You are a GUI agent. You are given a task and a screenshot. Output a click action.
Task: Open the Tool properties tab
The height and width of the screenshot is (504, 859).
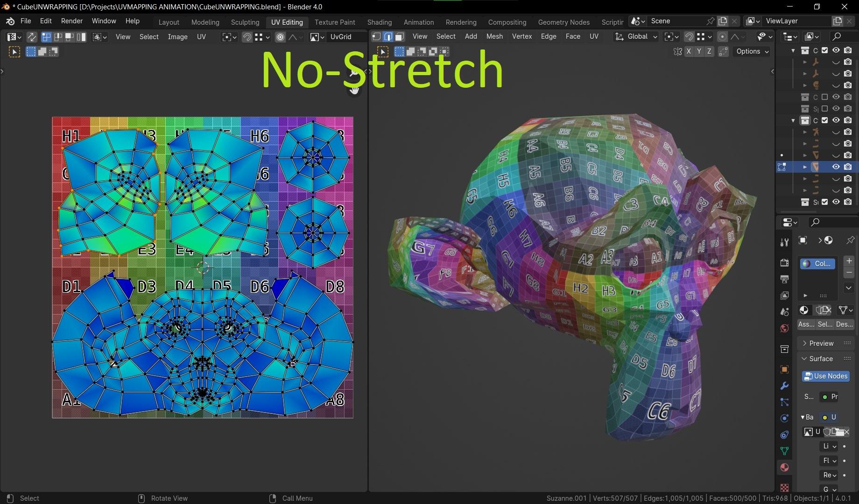coord(784,242)
